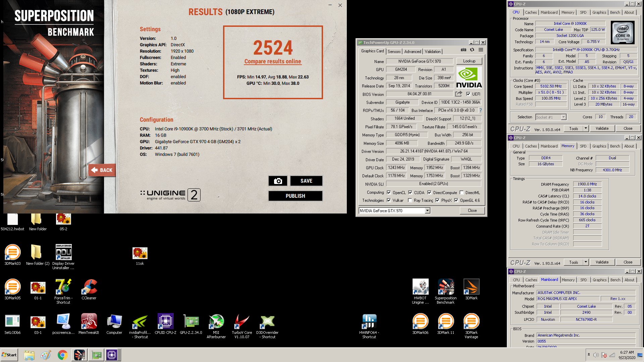This screenshot has width=644, height=362.
Task: Open the nvidiaProfileInspector shortcut
Action: pyautogui.click(x=140, y=326)
